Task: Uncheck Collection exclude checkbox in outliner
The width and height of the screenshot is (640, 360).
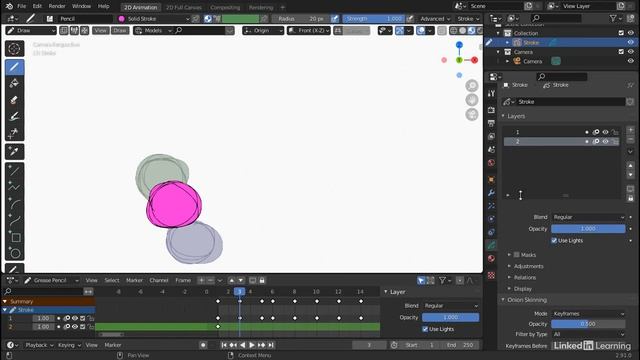Action: [621, 33]
